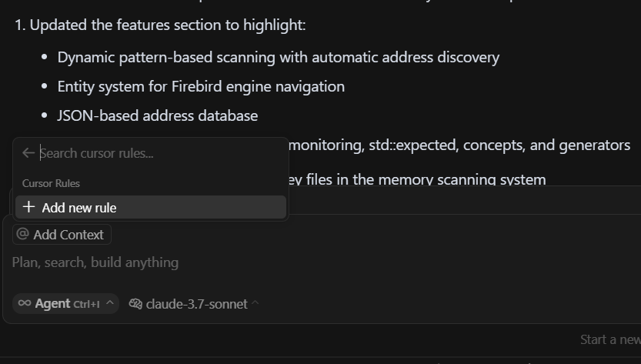The width and height of the screenshot is (641, 364).
Task: Click the brain icon beside claude-3.7-sonnet
Action: (135, 303)
